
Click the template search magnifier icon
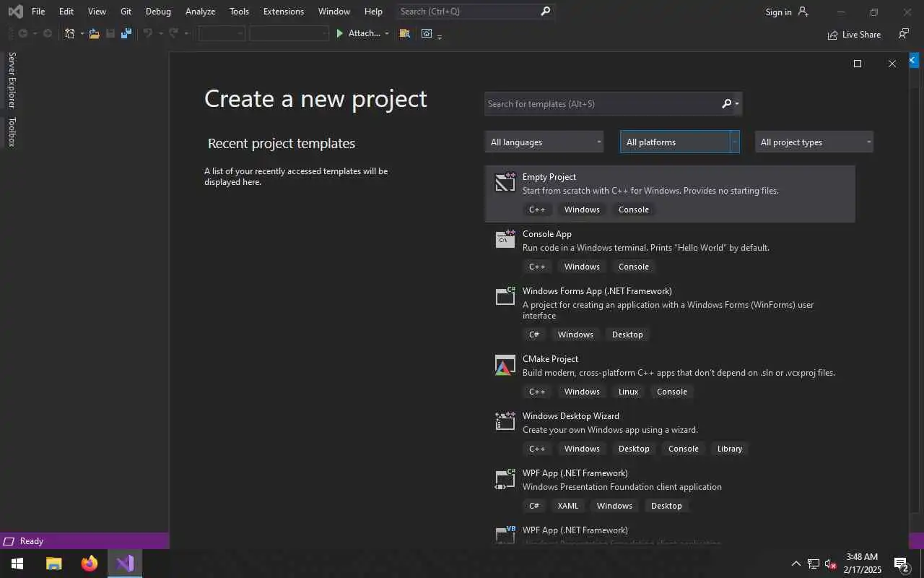click(x=727, y=104)
